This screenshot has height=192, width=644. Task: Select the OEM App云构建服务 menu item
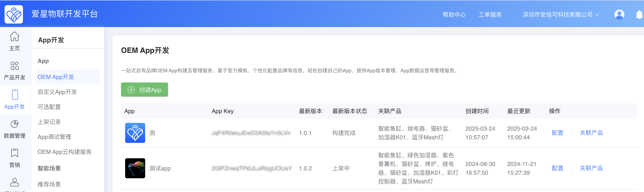(x=64, y=152)
